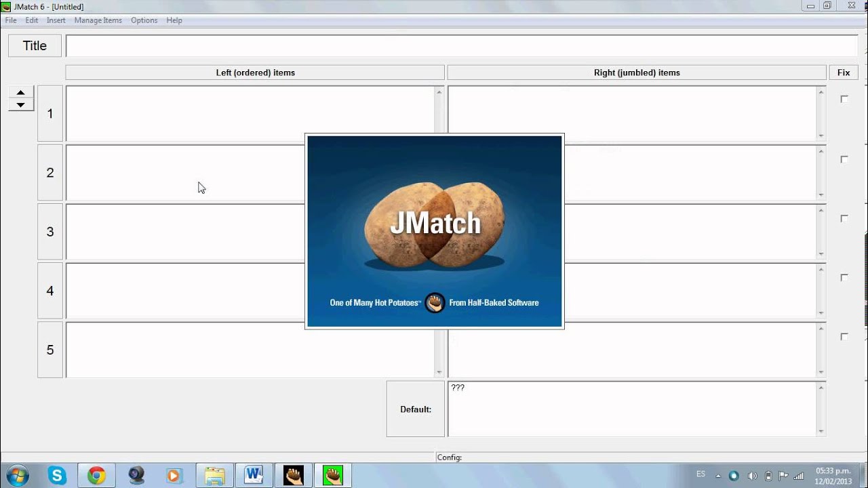Click the Fix column header

[x=844, y=73]
